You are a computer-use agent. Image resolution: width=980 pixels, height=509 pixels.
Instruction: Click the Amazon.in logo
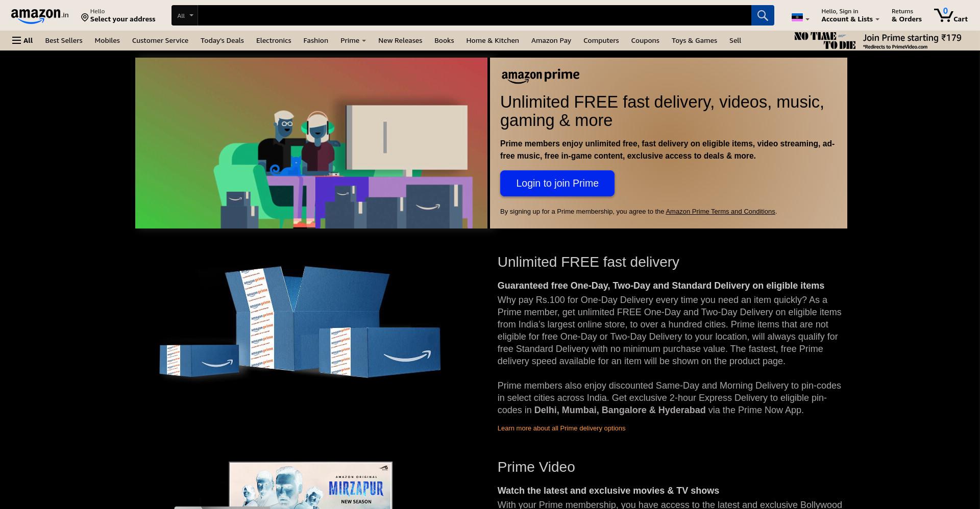click(40, 16)
